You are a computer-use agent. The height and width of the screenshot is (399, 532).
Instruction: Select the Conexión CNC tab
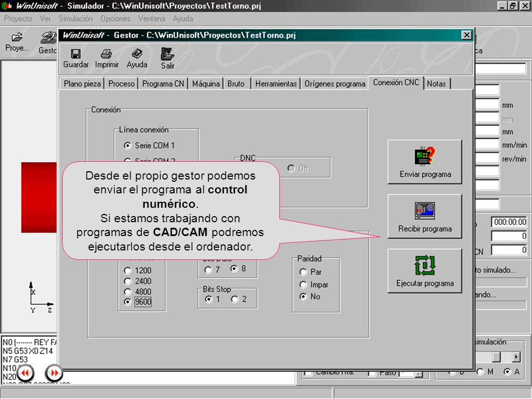tap(396, 83)
